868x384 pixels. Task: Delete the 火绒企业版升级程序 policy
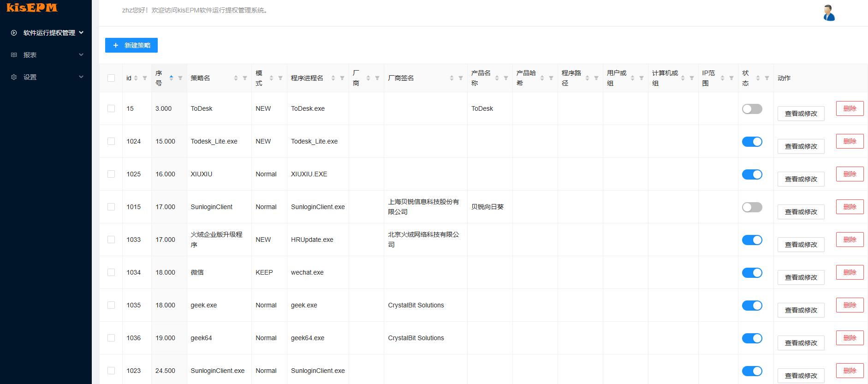point(850,240)
